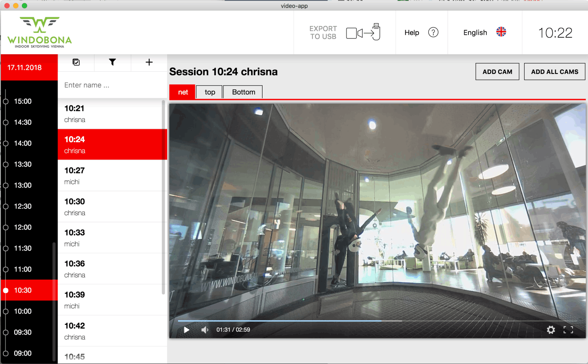Click the Windobona logo

click(39, 32)
